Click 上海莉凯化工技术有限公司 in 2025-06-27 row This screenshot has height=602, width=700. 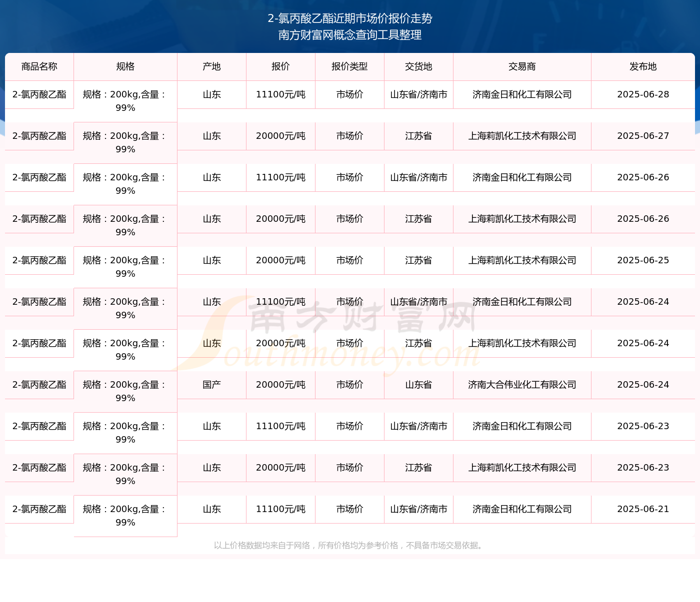[x=522, y=136]
